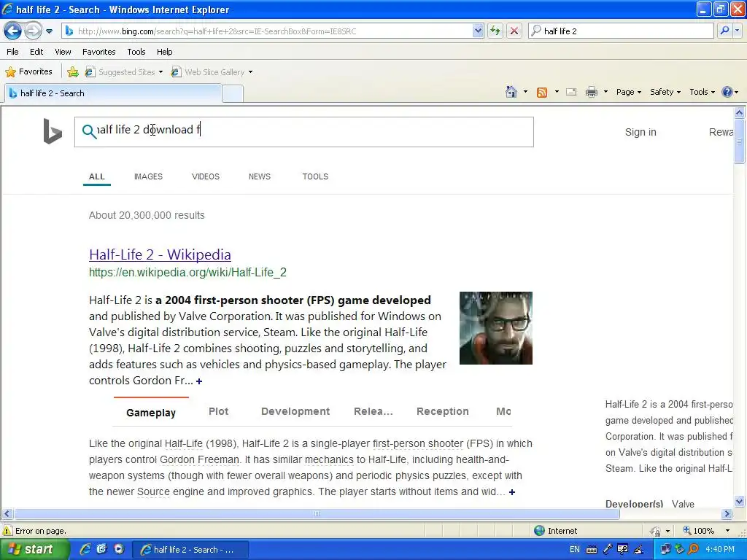This screenshot has height=560, width=747.
Task: Click vertical scrollbar down arrow
Action: pos(740,501)
